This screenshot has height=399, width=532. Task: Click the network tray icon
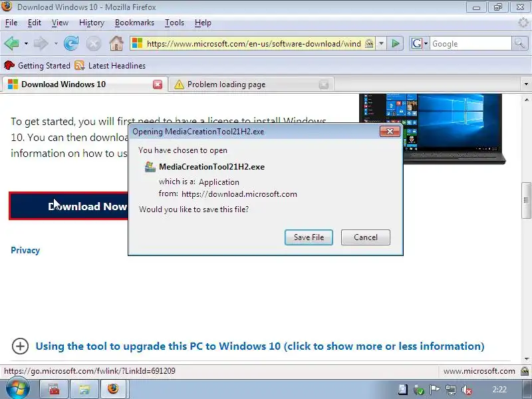(x=451, y=390)
